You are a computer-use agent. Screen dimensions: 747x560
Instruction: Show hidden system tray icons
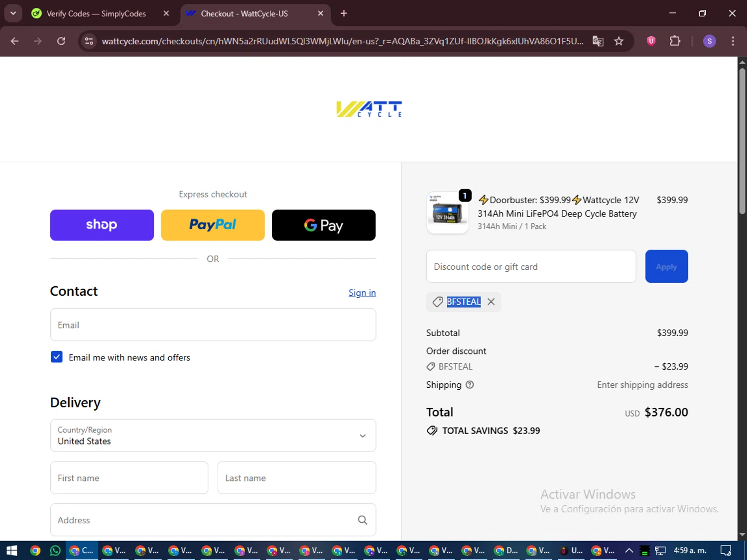pyautogui.click(x=629, y=551)
